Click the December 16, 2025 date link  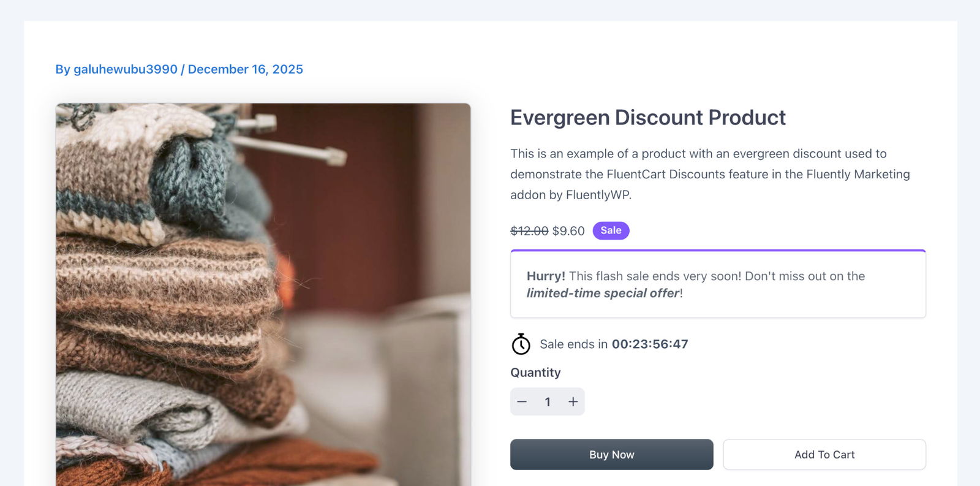click(x=246, y=69)
